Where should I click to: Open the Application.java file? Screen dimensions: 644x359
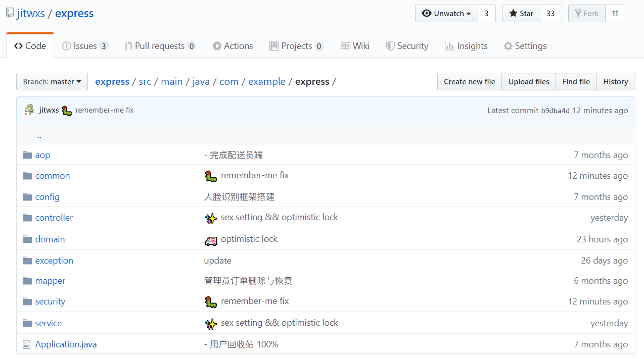(66, 344)
